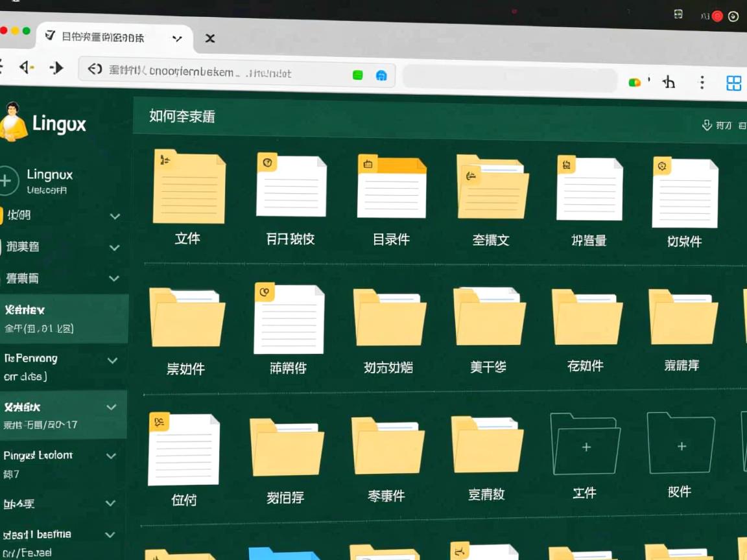Click the download icon in the header bar
Viewport: 747px width, 560px height.
707,124
